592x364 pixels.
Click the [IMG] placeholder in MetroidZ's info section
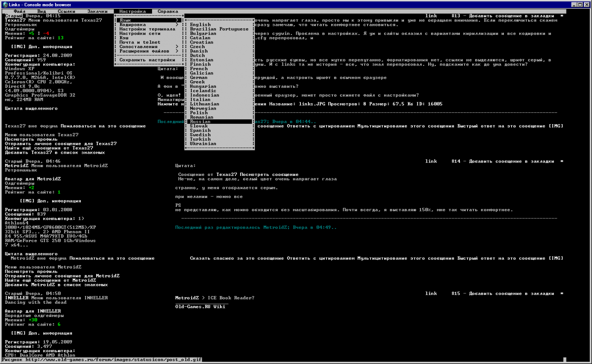pyautogui.click(x=27, y=201)
